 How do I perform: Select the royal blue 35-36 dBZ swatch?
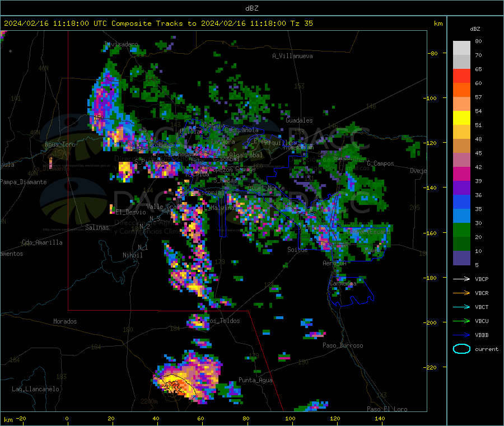[461, 202]
